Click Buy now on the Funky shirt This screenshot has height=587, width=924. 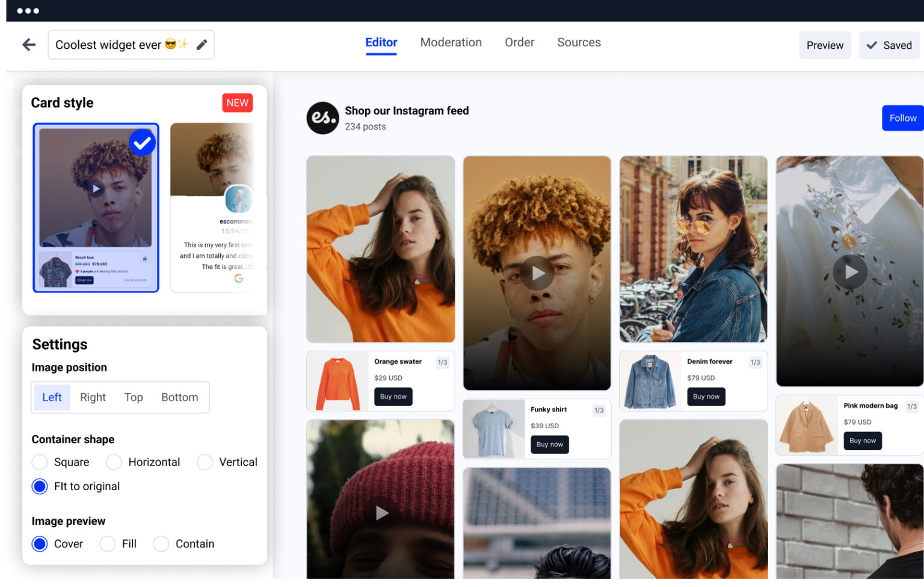549,444
